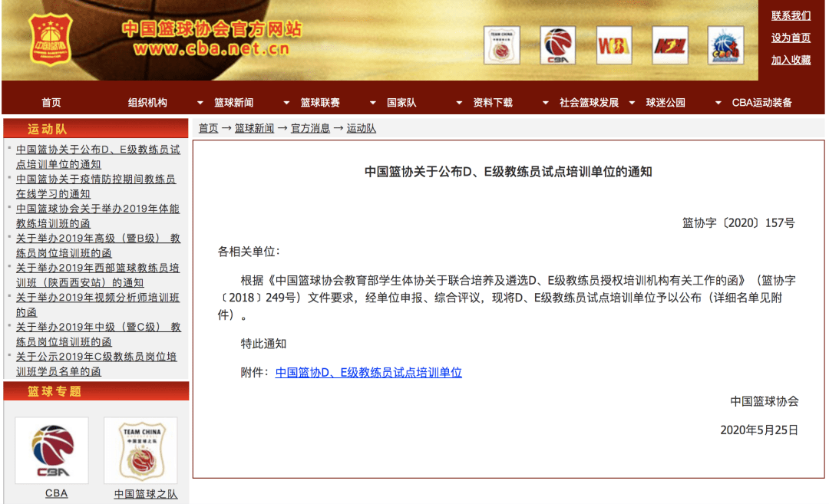
Task: Click the China Basketball Association shield logo
Action: coord(50,39)
